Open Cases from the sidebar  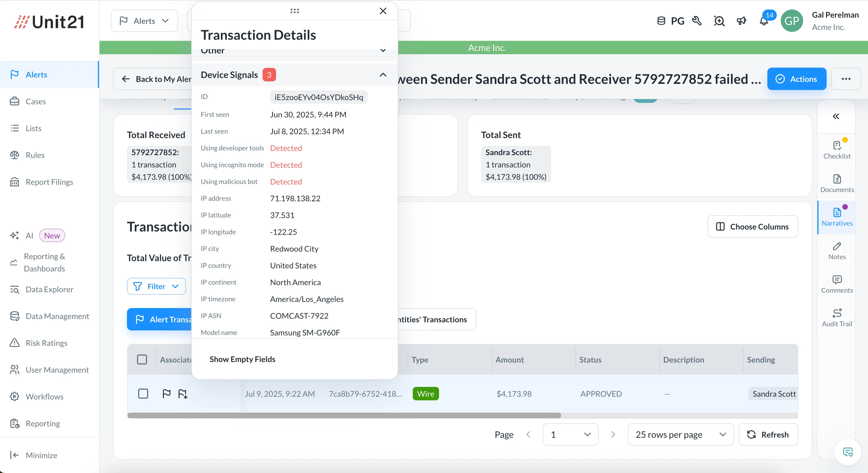click(36, 101)
